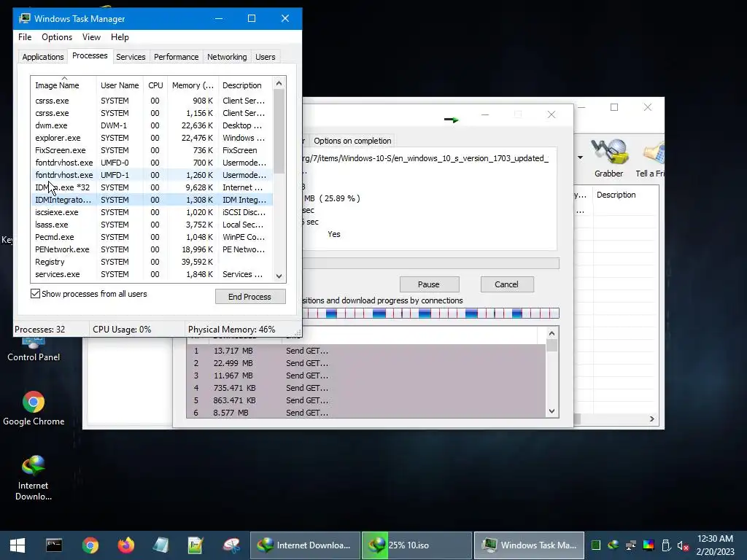Viewport: 747px width, 560px height.
Task: Open the Windows Start button
Action: pos(18,545)
